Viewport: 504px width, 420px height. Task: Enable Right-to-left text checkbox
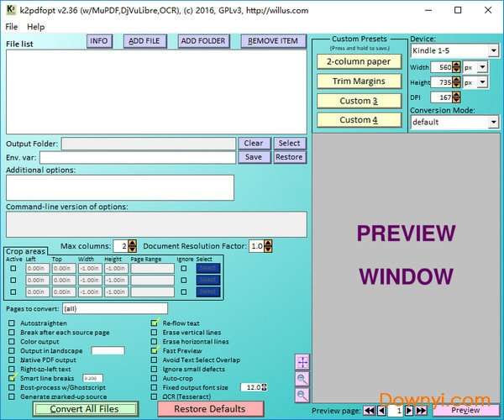(12, 369)
